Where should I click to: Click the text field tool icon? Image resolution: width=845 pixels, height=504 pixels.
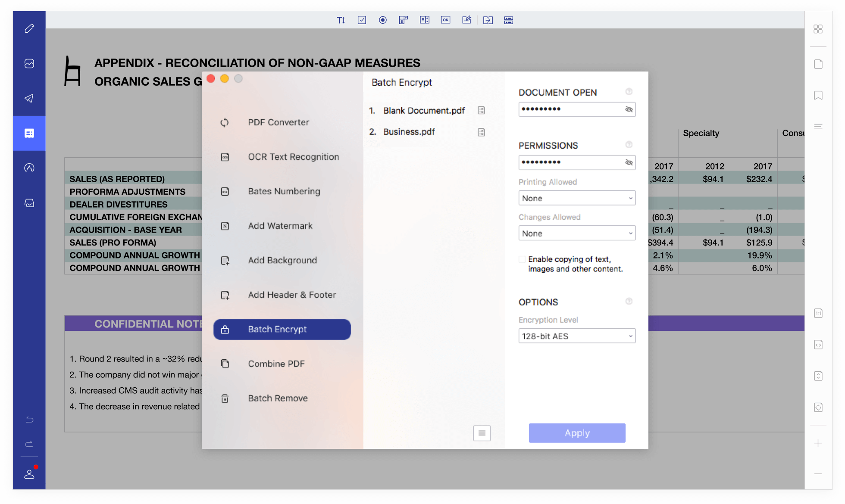tap(341, 20)
